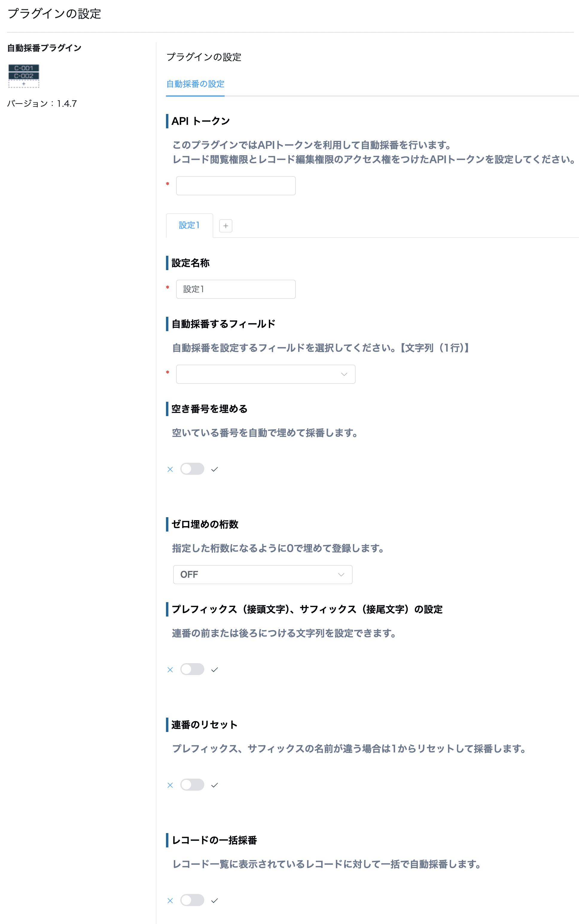Click the 自動採番プラグイン C-001 icon

tap(24, 76)
